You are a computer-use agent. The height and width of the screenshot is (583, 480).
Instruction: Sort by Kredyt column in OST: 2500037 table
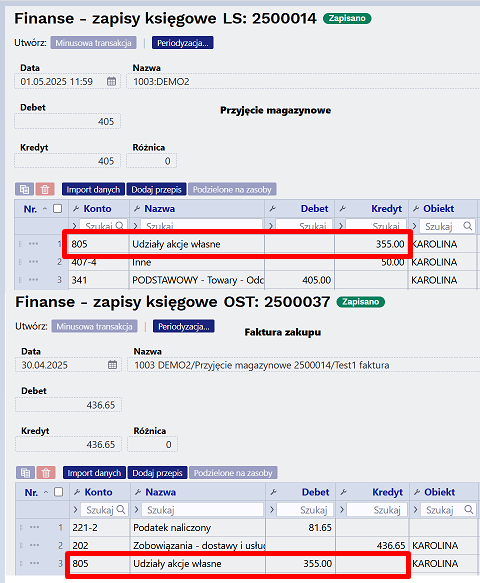(387, 492)
